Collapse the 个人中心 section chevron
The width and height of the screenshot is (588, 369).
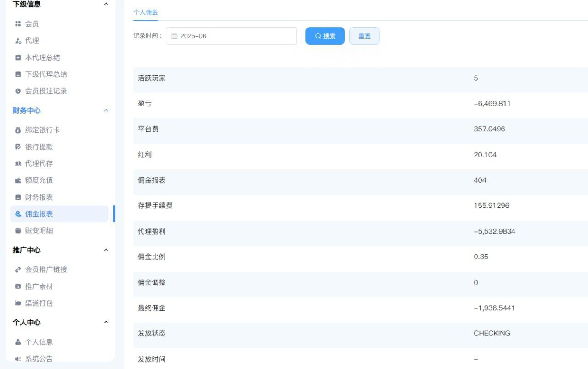click(106, 323)
